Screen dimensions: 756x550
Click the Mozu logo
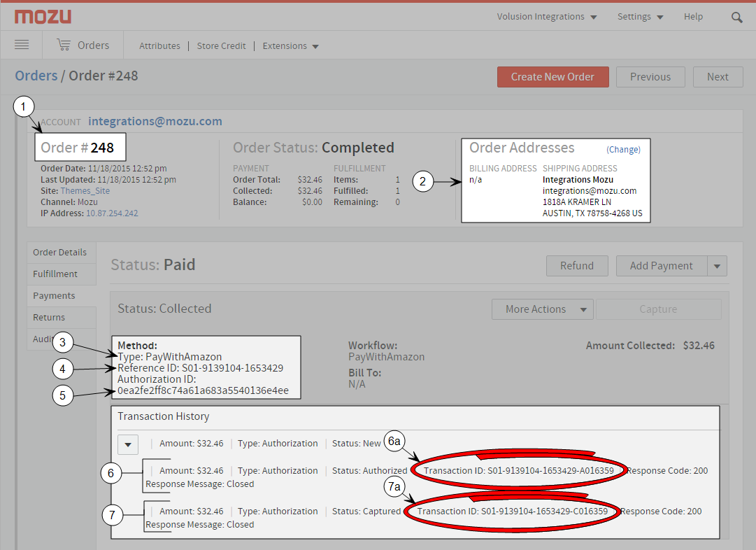coord(43,17)
